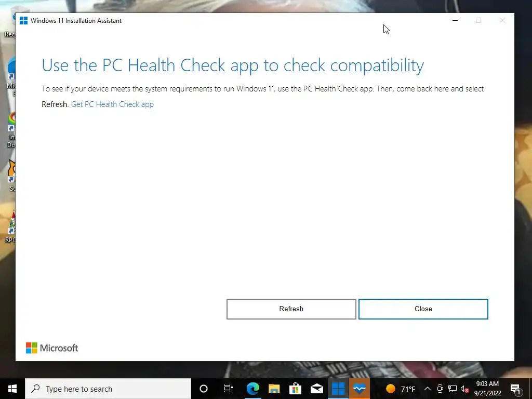The width and height of the screenshot is (532, 399).
Task: Open Cortana from the taskbar
Action: [x=204, y=389]
